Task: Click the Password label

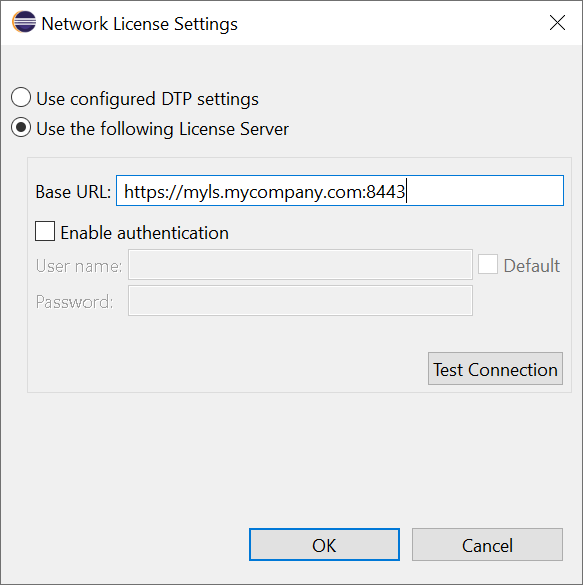Action: pos(74,302)
